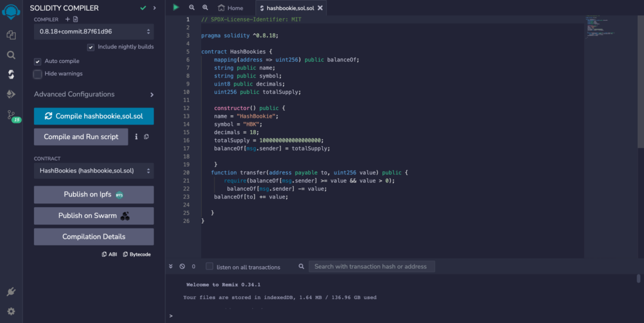Click the green compilation success checkmark
Viewport: 644px width, 323px height.
point(143,8)
